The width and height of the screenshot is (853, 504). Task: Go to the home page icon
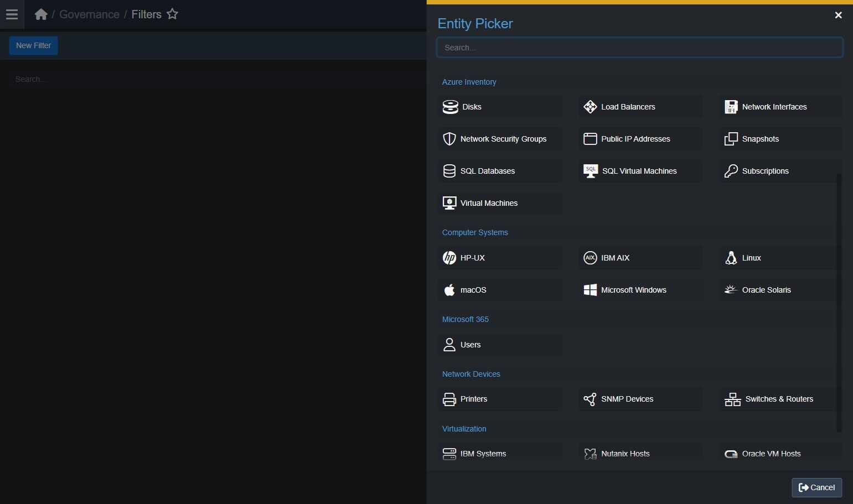[x=41, y=14]
